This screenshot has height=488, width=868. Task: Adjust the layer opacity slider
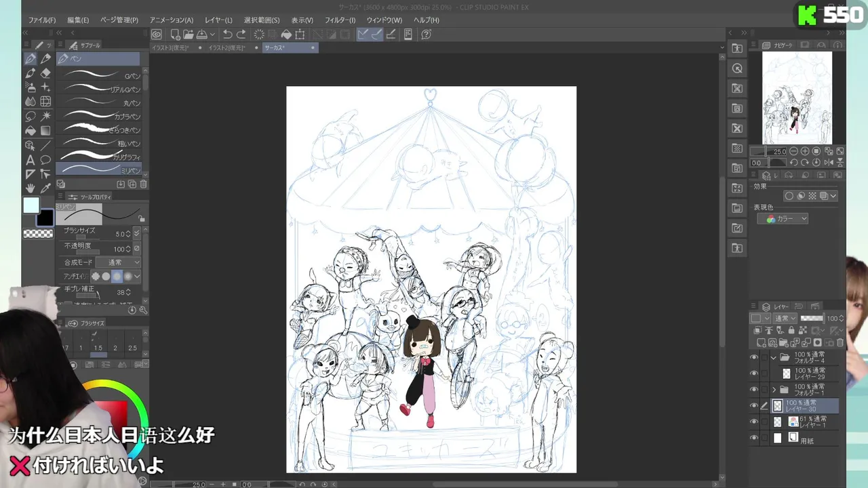pyautogui.click(x=812, y=319)
